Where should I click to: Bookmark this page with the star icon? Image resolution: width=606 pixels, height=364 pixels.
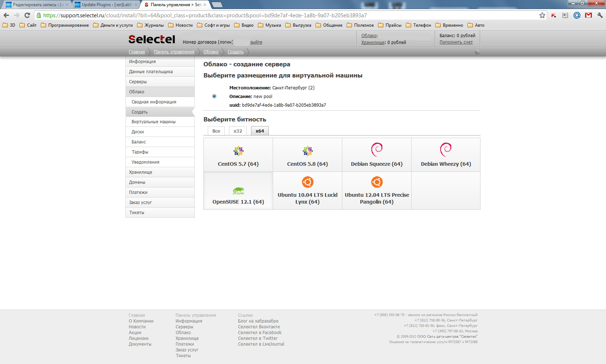(x=542, y=15)
